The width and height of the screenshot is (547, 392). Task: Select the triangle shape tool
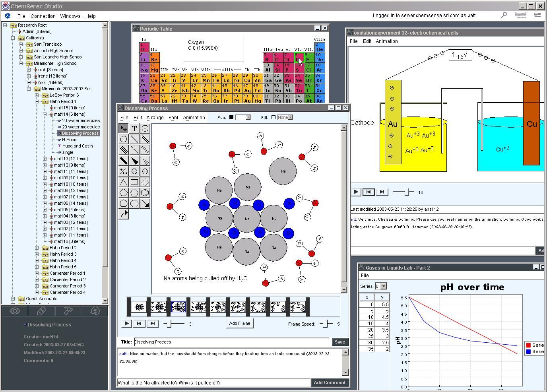pyautogui.click(x=124, y=182)
